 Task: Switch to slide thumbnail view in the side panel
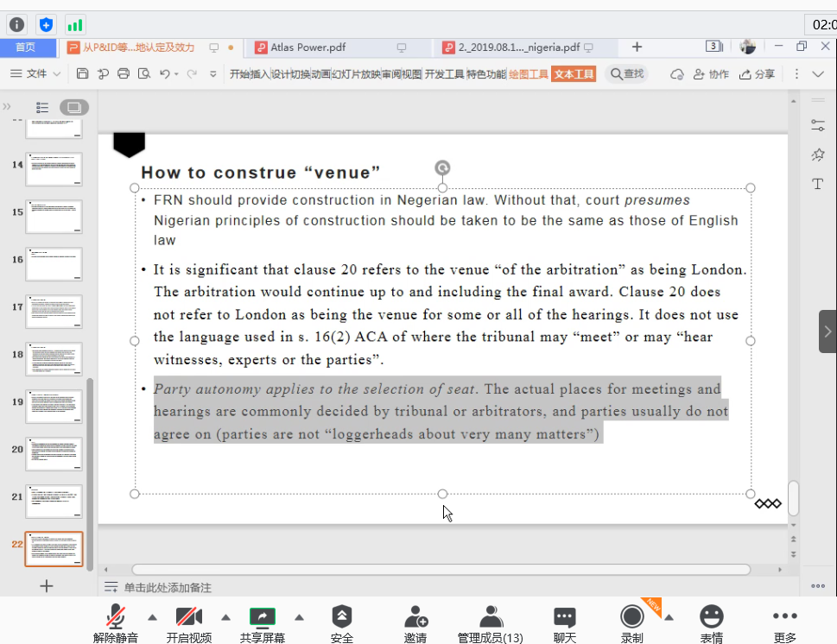tap(73, 107)
